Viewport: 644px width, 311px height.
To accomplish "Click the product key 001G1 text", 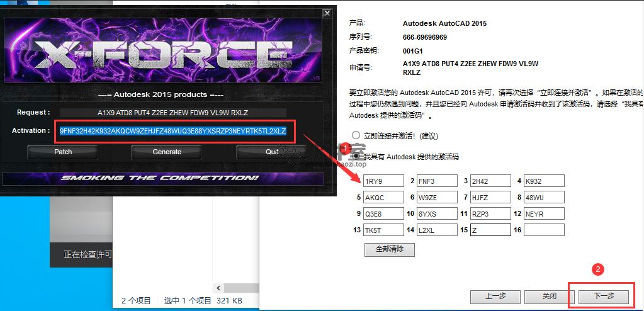I will coord(413,52).
